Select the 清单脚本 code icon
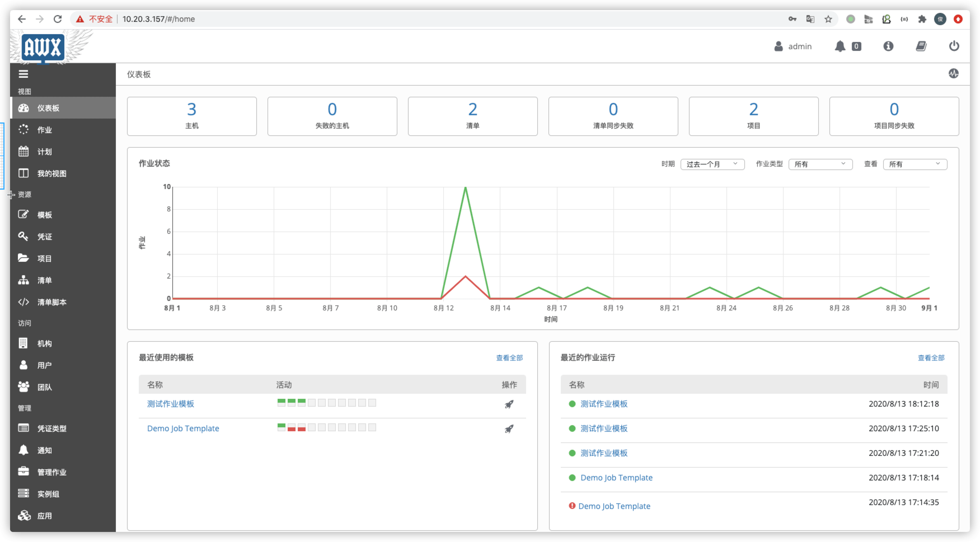Screen dimensions: 980x542 [x=23, y=302]
